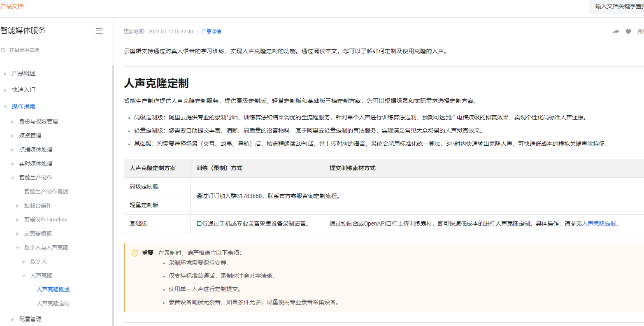Click the 高级定制版 table cell
The width and height of the screenshot is (644, 326).
[157, 187]
